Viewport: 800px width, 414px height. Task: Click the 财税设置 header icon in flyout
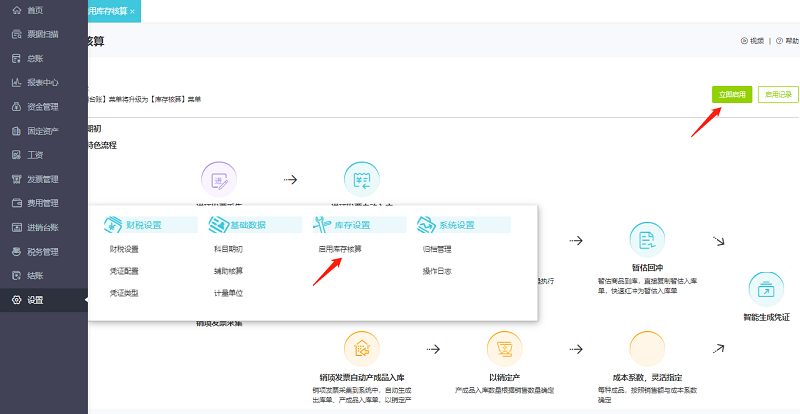pyautogui.click(x=113, y=225)
